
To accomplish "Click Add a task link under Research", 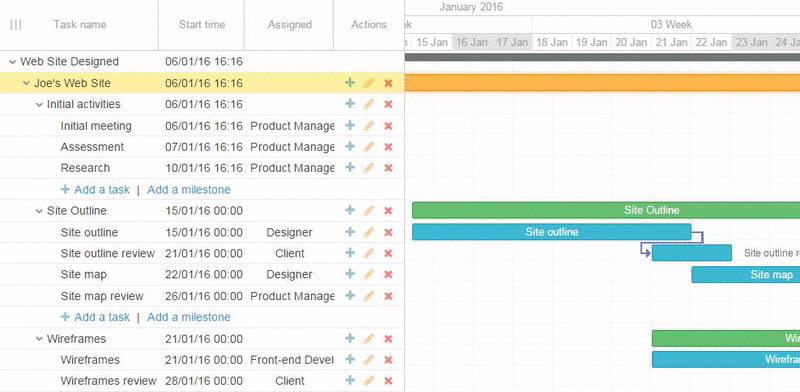I will point(95,189).
